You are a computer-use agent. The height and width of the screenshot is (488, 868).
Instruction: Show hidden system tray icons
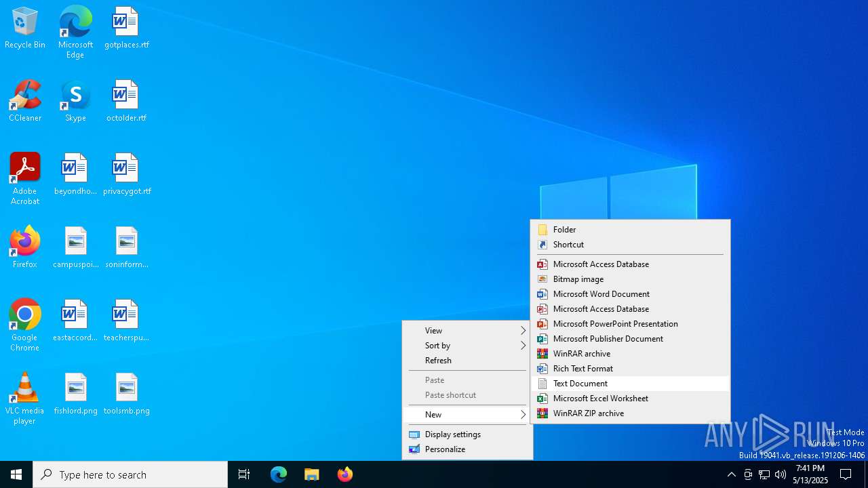(731, 474)
